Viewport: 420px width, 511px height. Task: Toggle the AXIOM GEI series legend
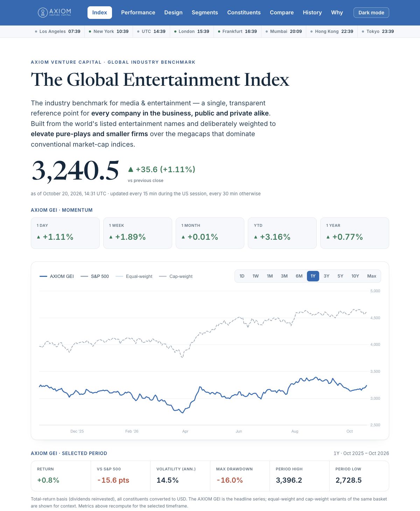(x=57, y=276)
